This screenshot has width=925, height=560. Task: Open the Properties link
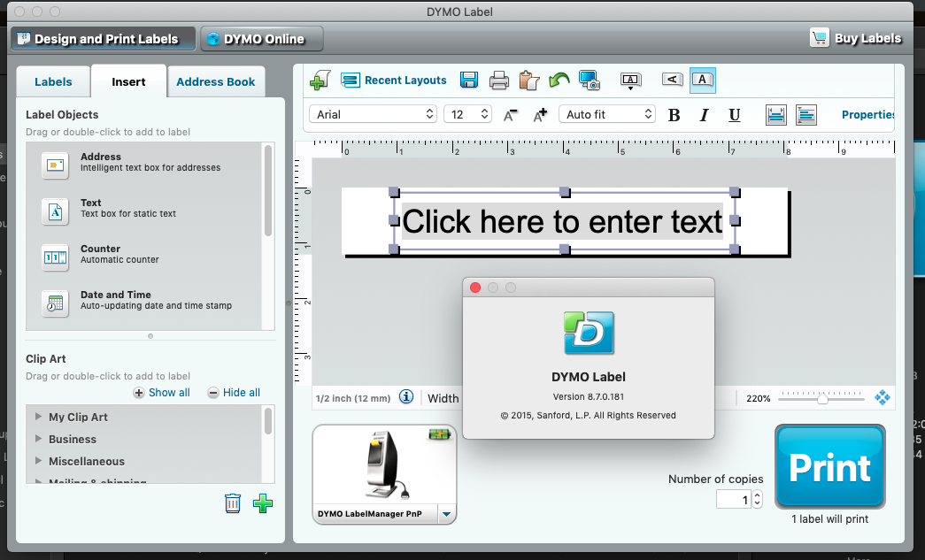pos(867,115)
